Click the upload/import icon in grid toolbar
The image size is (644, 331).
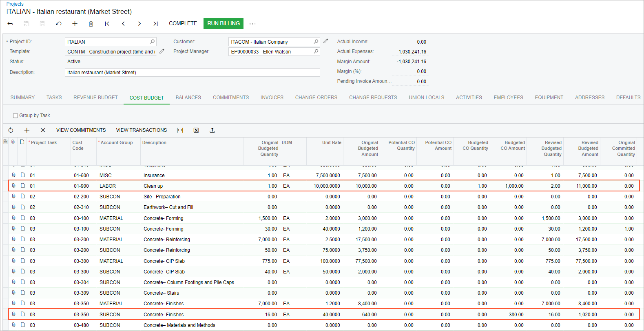pyautogui.click(x=212, y=130)
